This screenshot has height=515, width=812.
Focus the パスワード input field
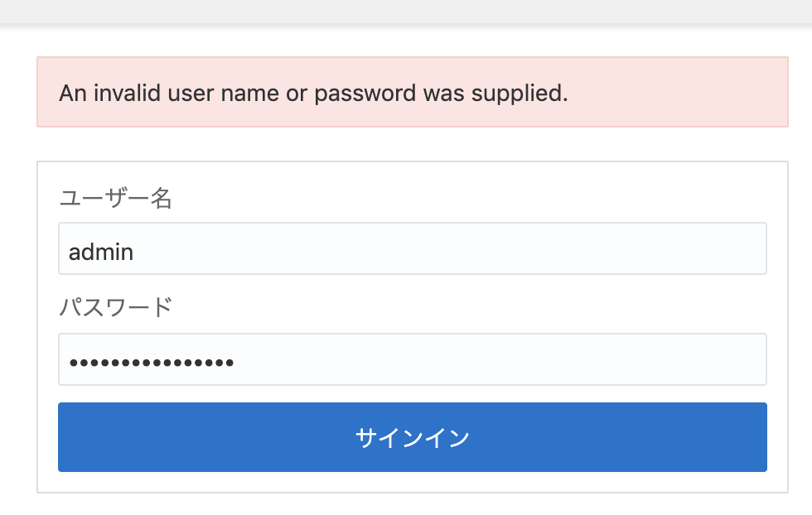[413, 359]
